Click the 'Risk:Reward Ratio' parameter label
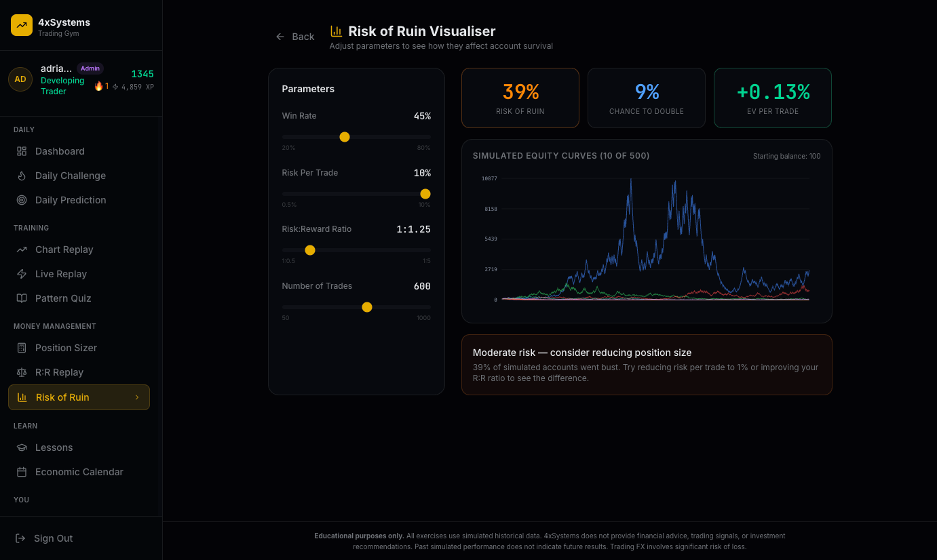Image resolution: width=937 pixels, height=560 pixels. point(317,229)
